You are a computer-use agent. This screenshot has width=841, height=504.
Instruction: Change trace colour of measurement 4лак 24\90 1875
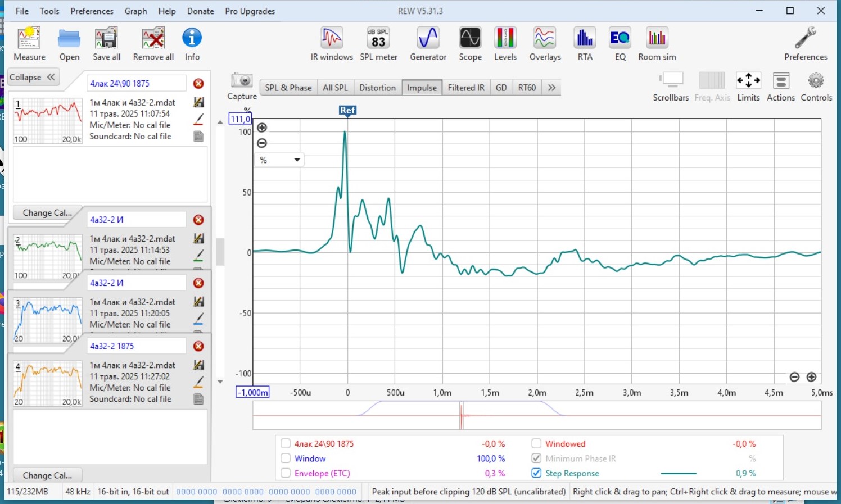click(x=198, y=119)
